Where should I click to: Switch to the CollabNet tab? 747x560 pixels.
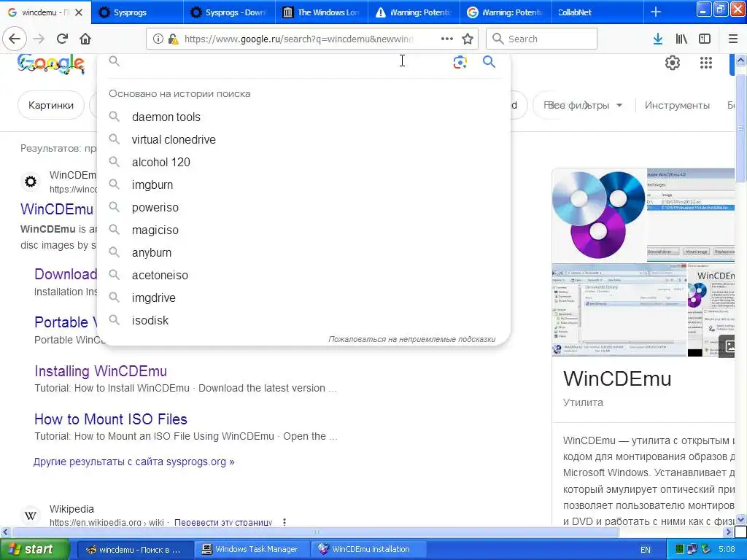[598, 12]
